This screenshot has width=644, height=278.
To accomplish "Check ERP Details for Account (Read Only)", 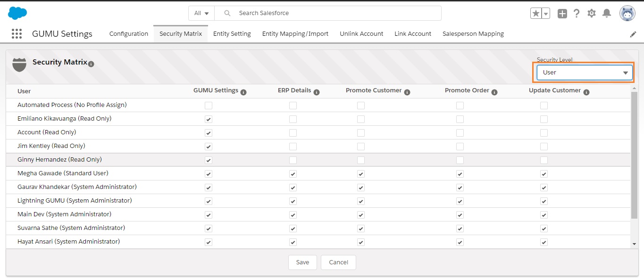I will 293,133.
